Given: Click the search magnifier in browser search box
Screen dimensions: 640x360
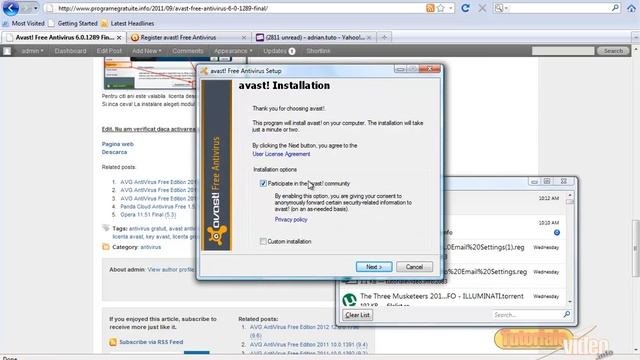Looking at the screenshot, I should click(x=615, y=8).
